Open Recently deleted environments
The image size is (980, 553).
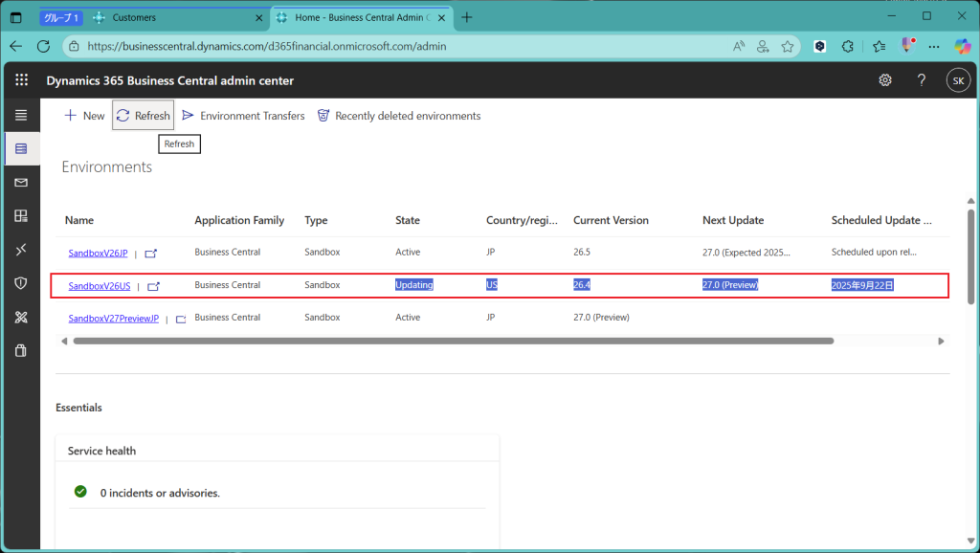399,116
